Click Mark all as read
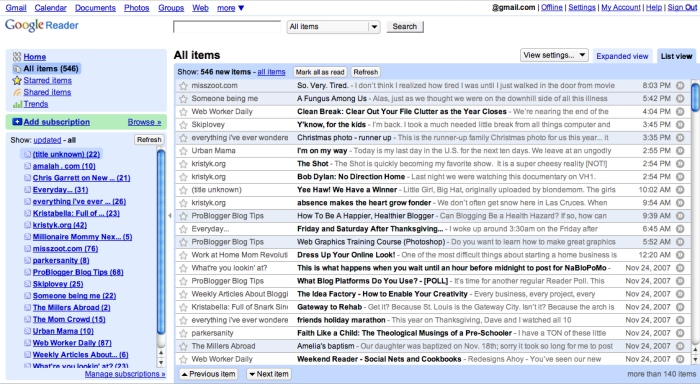Viewport: 700px width, 384px height. point(320,72)
